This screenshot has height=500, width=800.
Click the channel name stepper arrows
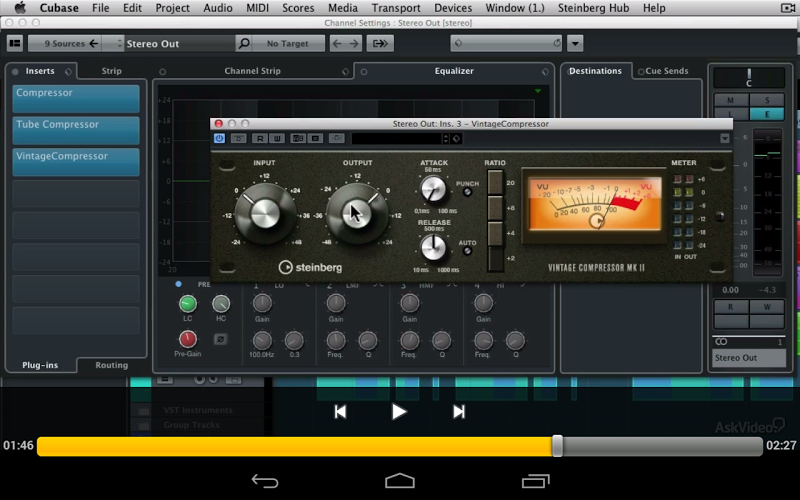tap(119, 43)
